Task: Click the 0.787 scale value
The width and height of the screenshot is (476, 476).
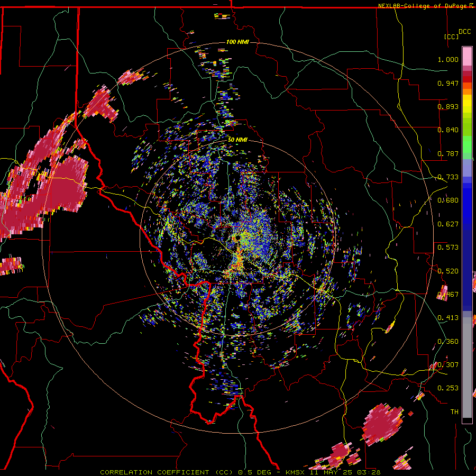Action: [448, 153]
